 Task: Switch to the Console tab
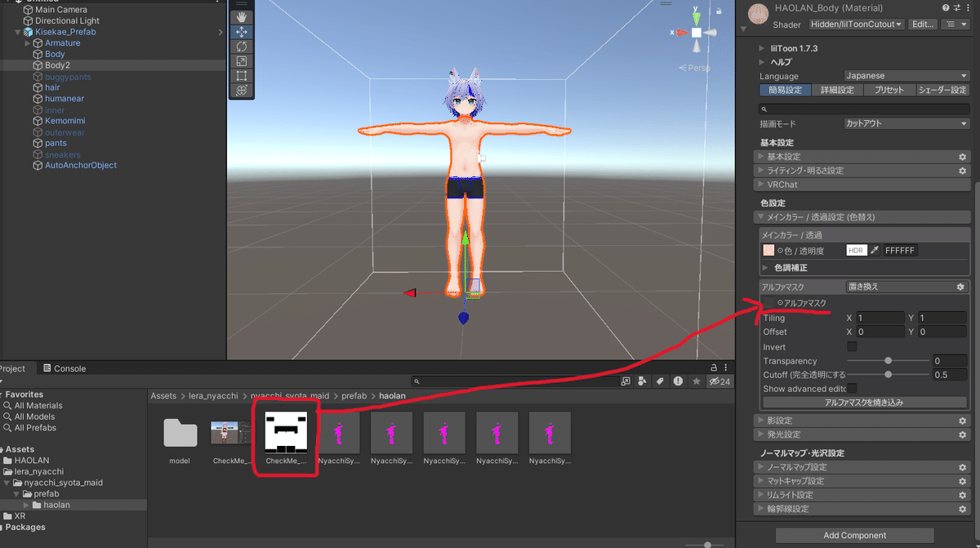tap(64, 368)
